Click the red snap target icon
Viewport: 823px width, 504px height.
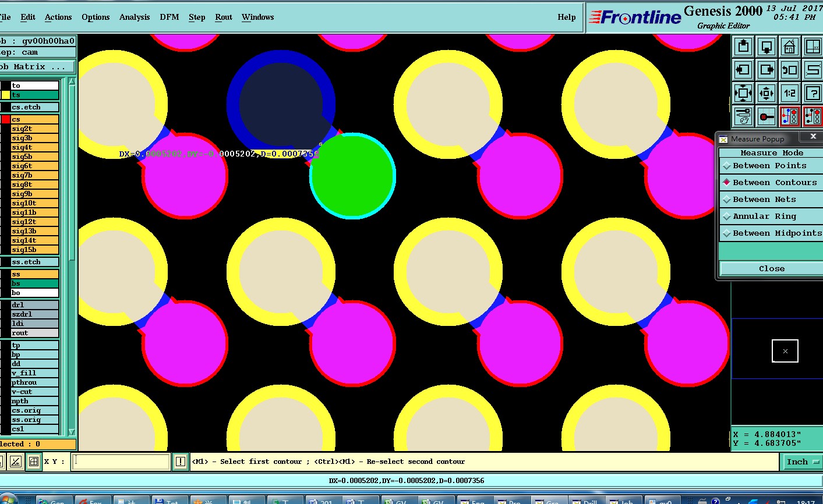tap(767, 116)
